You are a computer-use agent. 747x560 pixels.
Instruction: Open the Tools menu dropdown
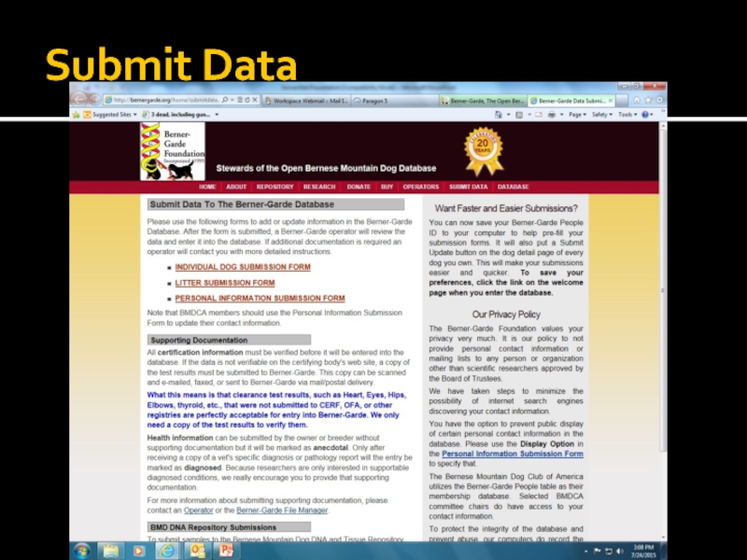[x=627, y=115]
